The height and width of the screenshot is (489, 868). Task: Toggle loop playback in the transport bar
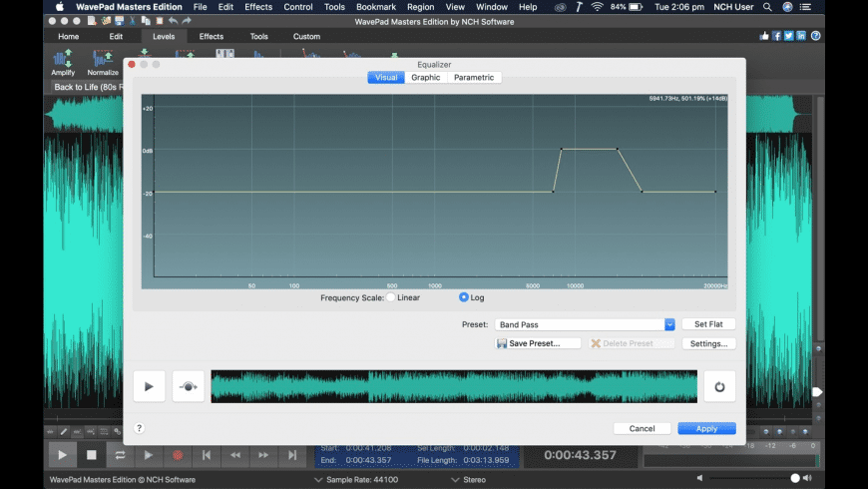[120, 455]
